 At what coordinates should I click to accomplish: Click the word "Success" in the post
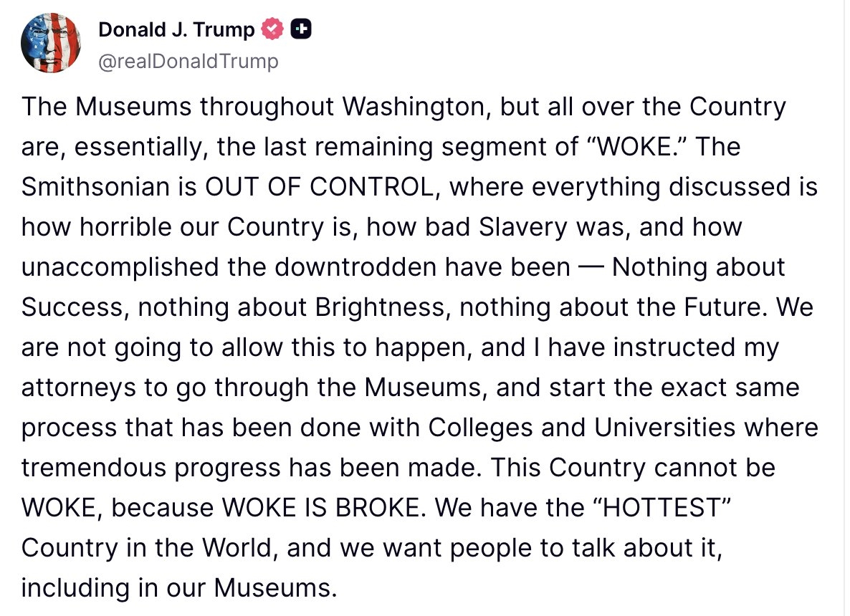tap(72, 307)
